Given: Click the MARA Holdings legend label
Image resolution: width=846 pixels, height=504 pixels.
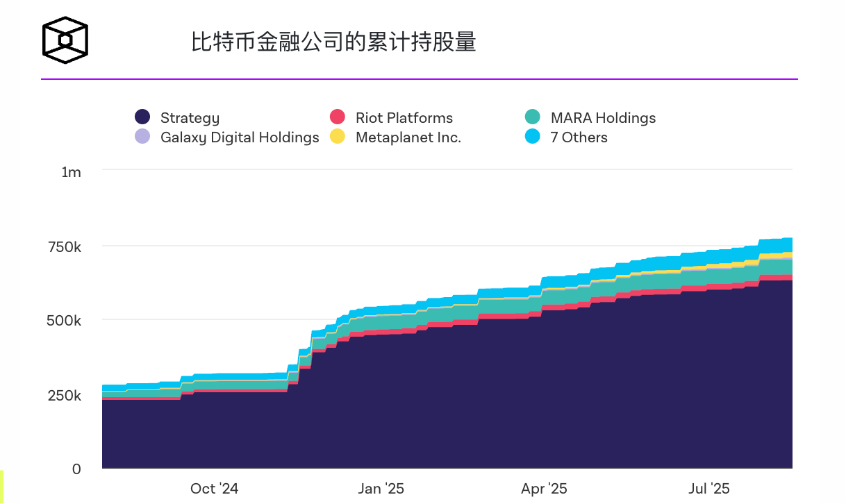Looking at the screenshot, I should tap(603, 118).
